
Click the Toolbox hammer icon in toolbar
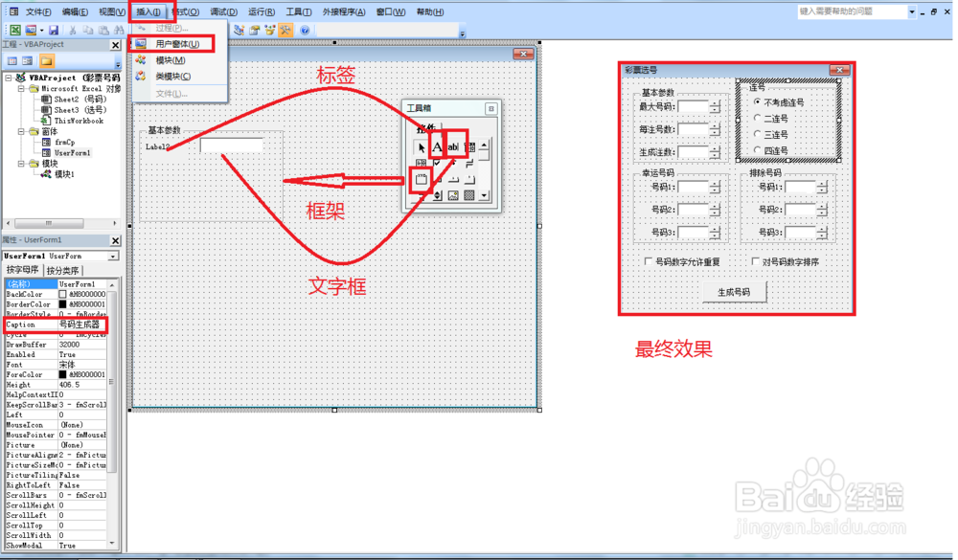pos(285,30)
